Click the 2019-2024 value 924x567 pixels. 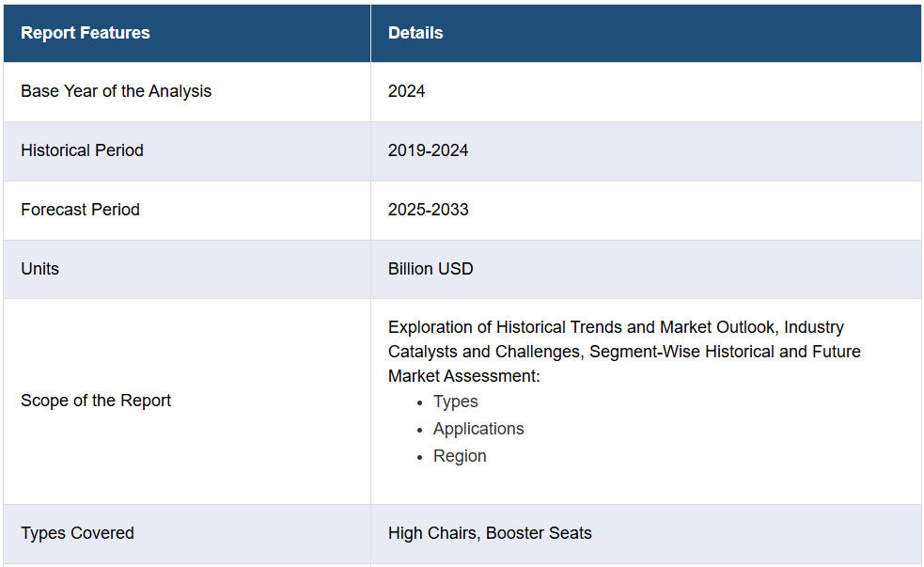click(x=429, y=150)
